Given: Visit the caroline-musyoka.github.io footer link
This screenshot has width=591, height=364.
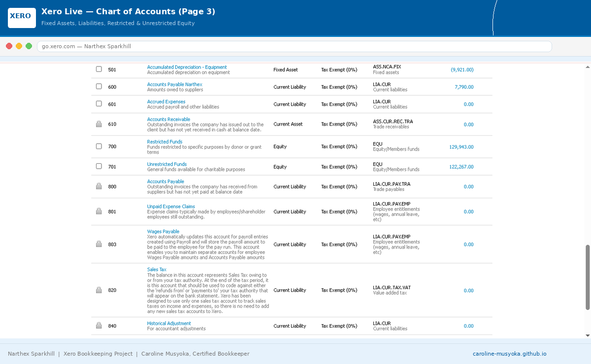Looking at the screenshot, I should [510, 354].
